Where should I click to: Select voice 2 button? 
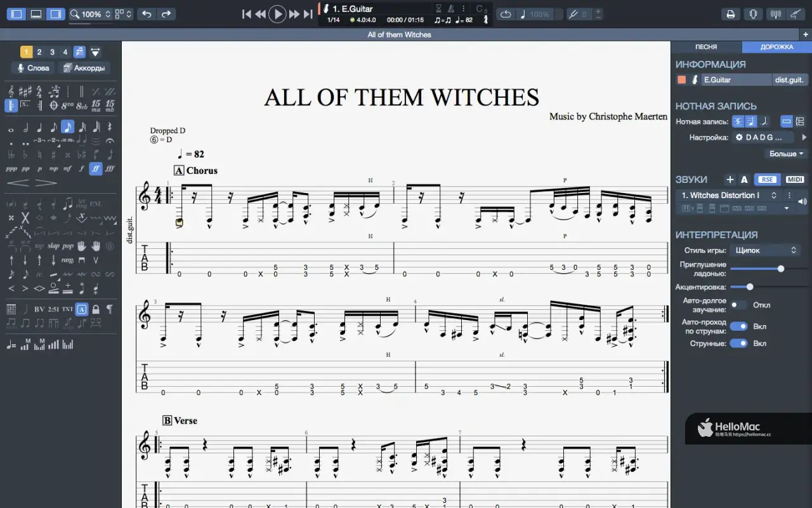click(x=39, y=52)
